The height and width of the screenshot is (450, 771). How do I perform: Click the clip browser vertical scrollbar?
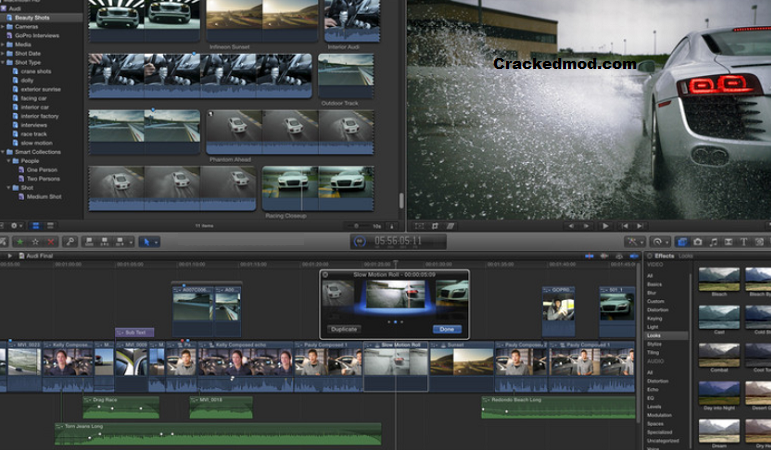pyautogui.click(x=401, y=200)
